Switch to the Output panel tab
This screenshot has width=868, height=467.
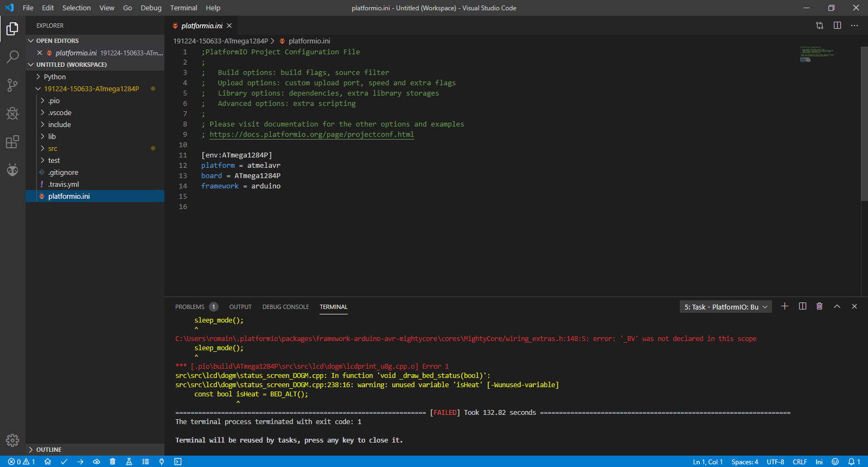tap(240, 307)
